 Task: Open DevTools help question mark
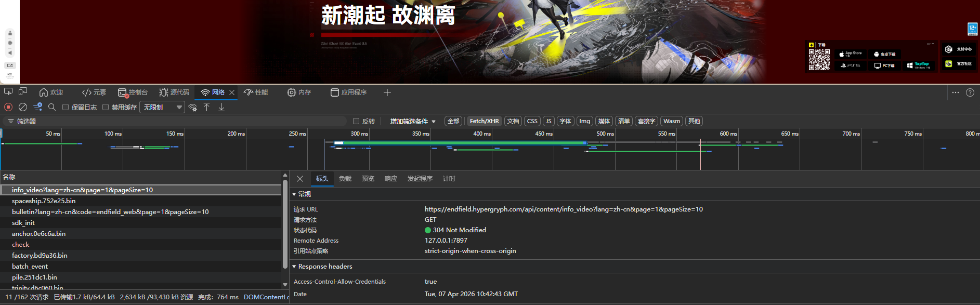[970, 92]
